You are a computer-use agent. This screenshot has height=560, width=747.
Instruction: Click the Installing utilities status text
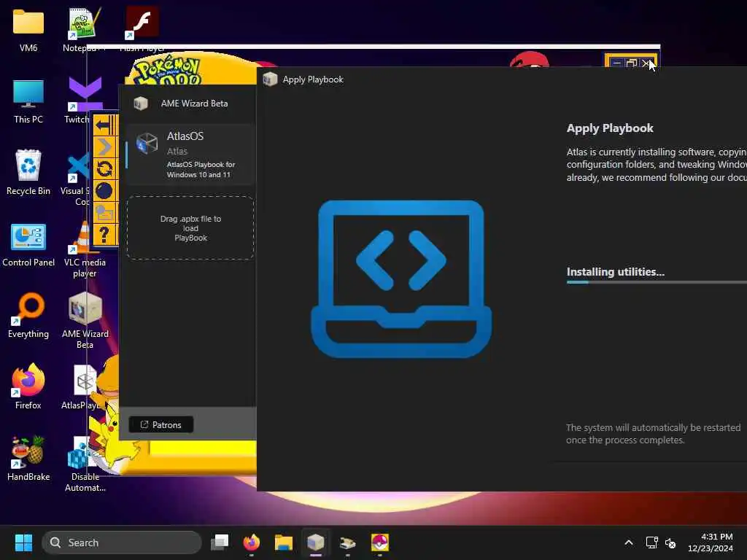615,272
